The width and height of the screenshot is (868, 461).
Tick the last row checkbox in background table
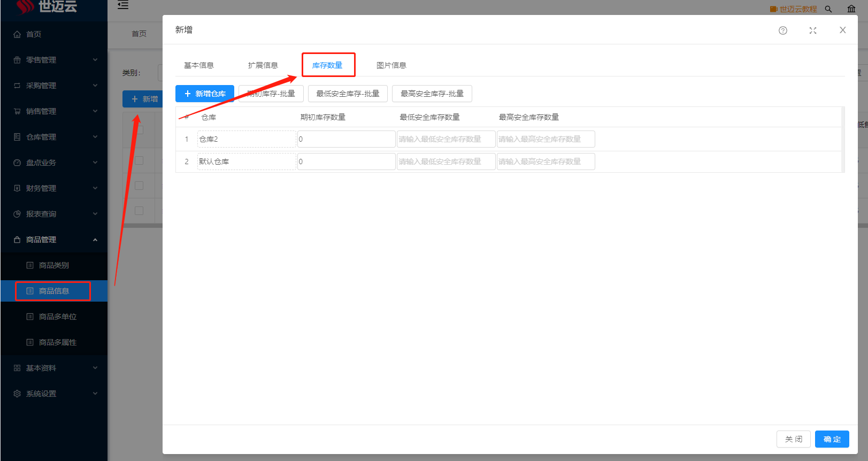tap(139, 211)
